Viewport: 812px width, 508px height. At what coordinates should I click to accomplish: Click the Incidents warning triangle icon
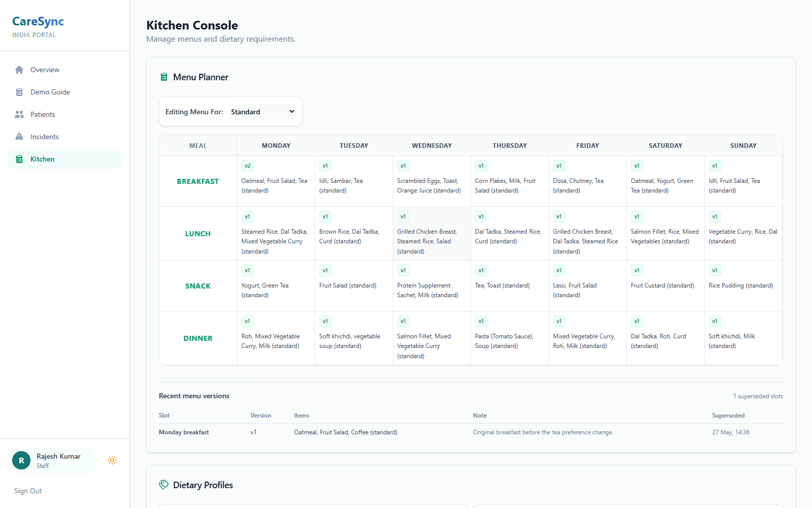click(x=19, y=137)
